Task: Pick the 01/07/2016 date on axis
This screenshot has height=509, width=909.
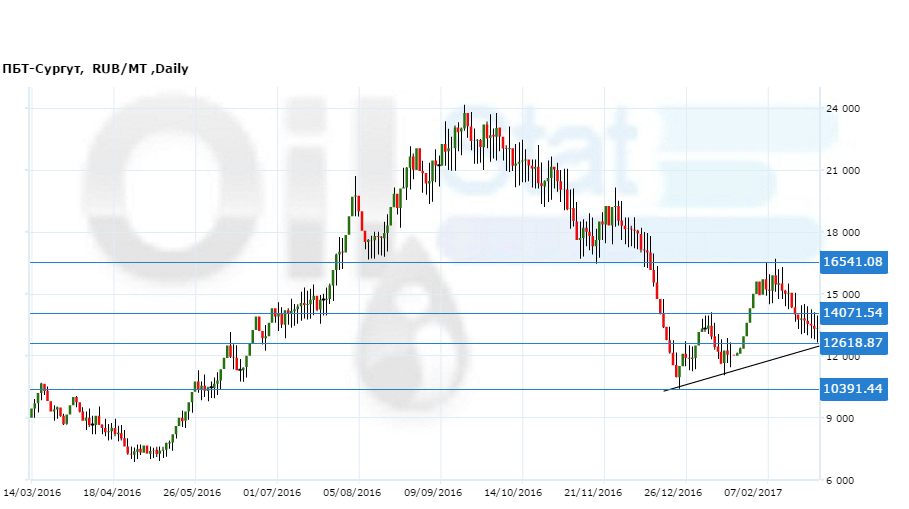Action: tap(272, 493)
